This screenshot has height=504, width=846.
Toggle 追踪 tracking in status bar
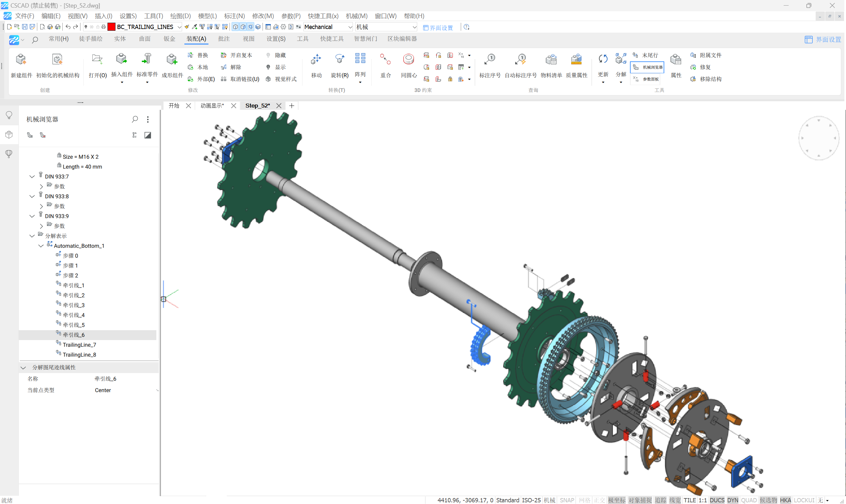660,500
